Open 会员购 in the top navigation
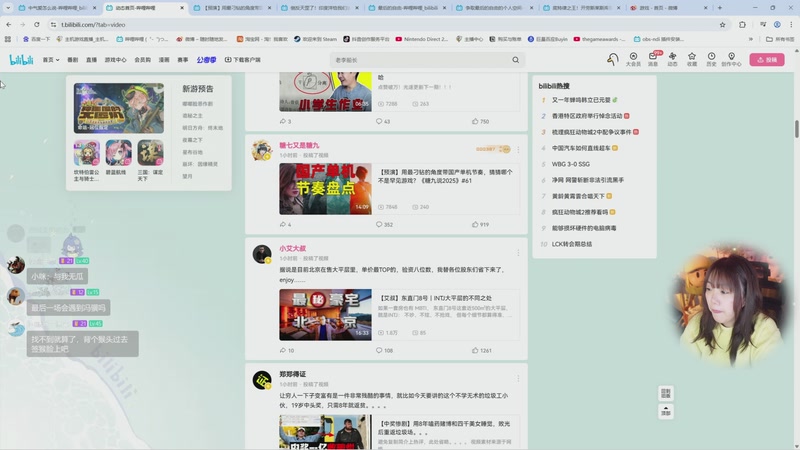 click(x=142, y=60)
